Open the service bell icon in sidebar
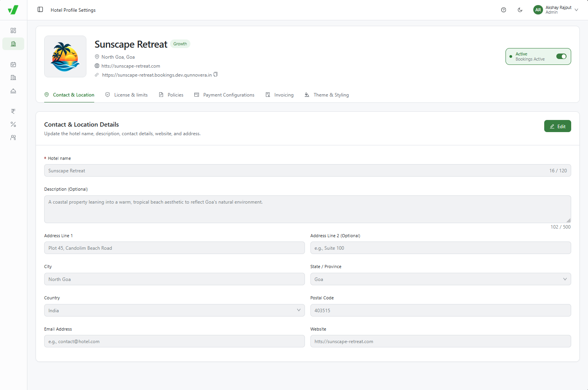The height and width of the screenshot is (390, 588). (13, 91)
